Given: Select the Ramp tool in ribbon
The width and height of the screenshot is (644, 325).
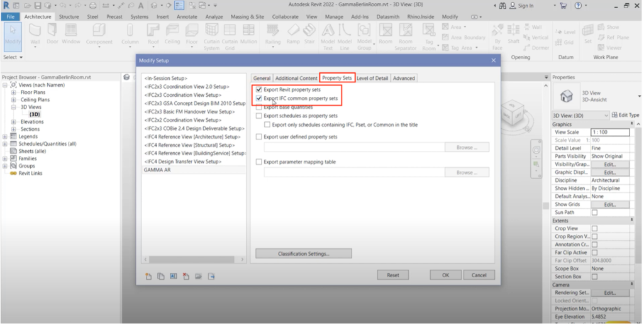Looking at the screenshot, I should 293,35.
